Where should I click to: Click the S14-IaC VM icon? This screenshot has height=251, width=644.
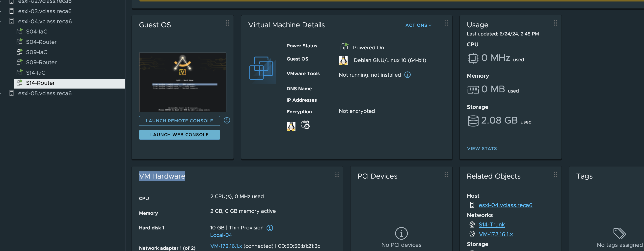click(x=20, y=72)
